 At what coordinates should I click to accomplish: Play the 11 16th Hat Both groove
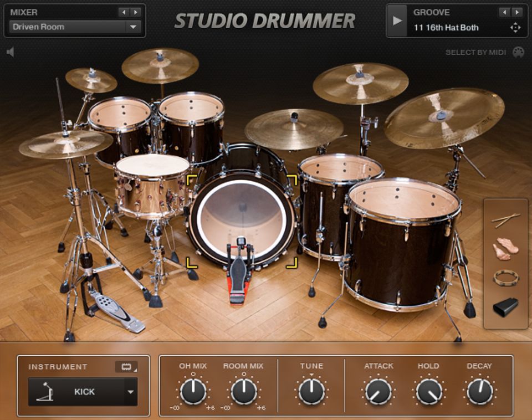397,21
